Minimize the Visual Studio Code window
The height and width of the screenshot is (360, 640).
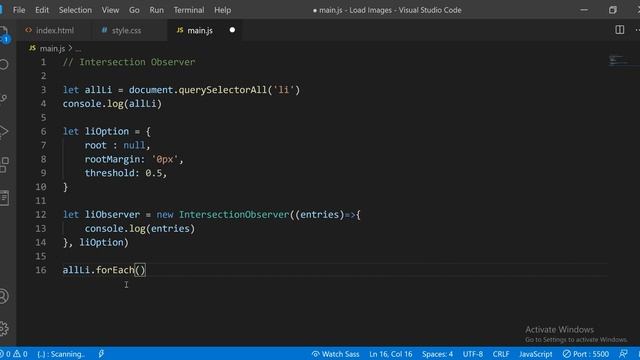584,10
